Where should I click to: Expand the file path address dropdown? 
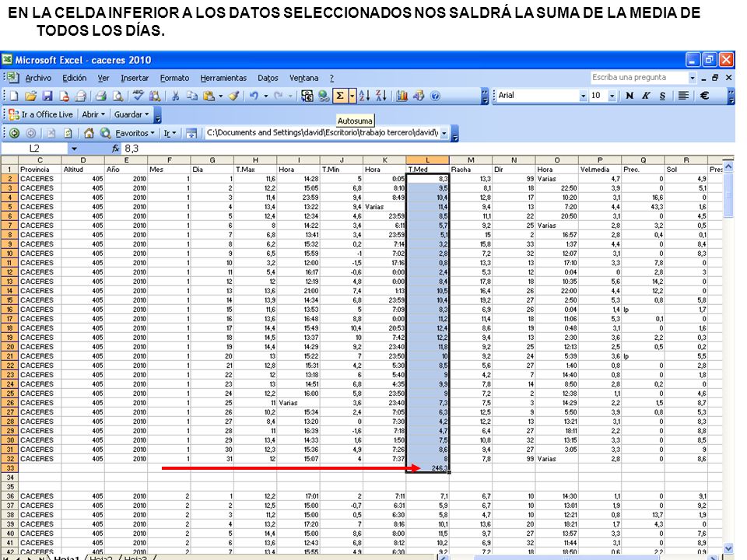point(444,133)
